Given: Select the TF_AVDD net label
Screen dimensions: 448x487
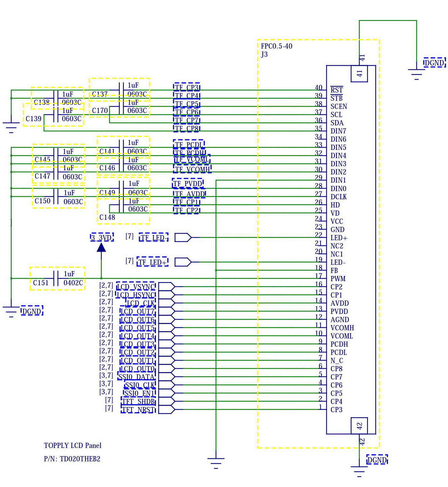Looking at the screenshot, I should [x=189, y=194].
